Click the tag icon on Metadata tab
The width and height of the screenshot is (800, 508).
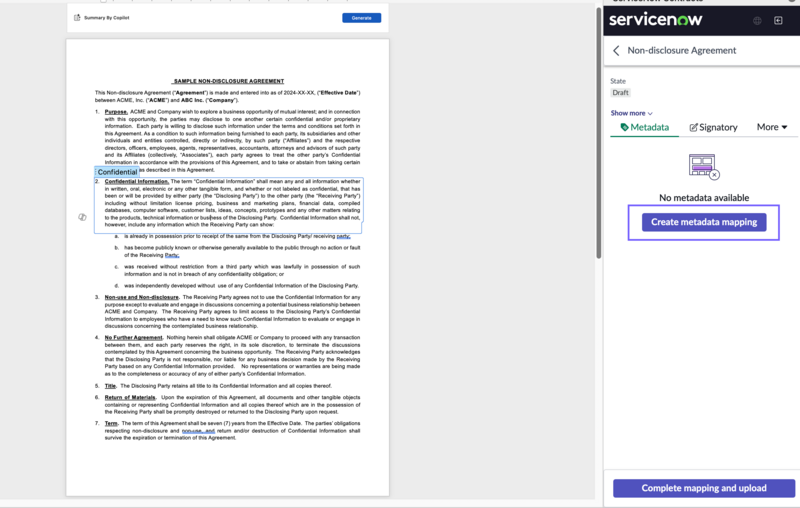click(x=624, y=127)
